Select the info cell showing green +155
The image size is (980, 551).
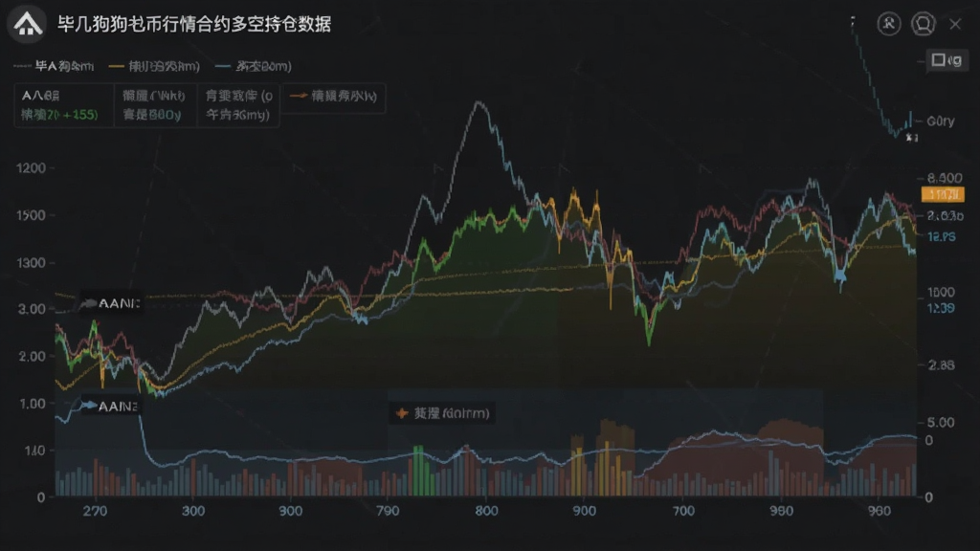click(64, 105)
